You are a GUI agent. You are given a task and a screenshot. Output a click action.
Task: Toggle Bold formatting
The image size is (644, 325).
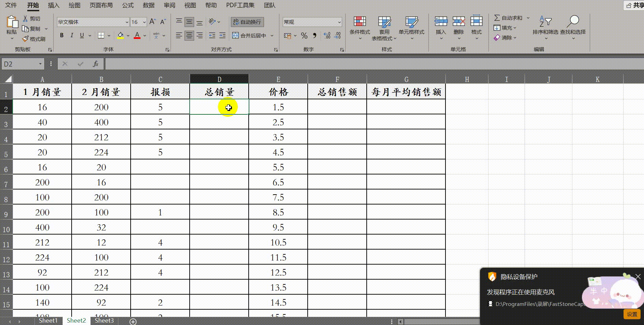click(x=62, y=36)
